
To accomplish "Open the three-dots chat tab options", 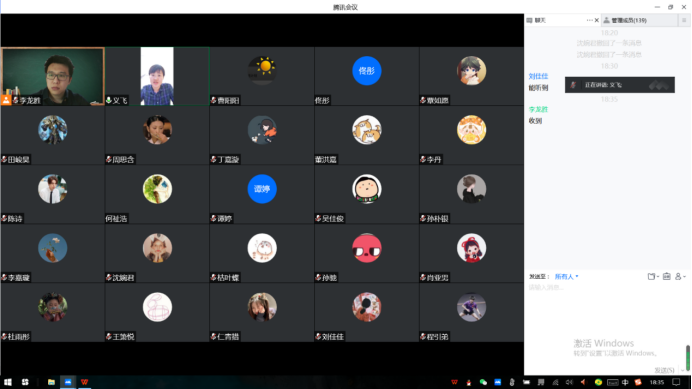I will coord(589,20).
